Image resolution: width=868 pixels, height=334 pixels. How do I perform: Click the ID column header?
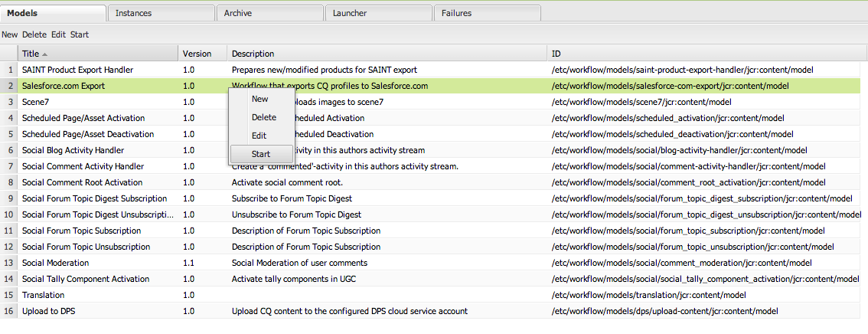click(x=556, y=54)
